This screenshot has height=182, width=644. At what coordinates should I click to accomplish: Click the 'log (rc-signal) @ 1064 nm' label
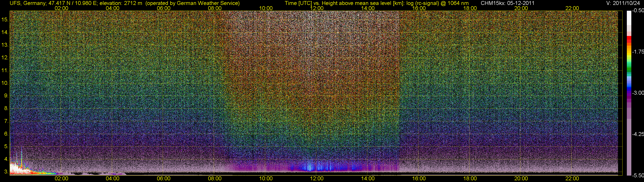(437, 3)
